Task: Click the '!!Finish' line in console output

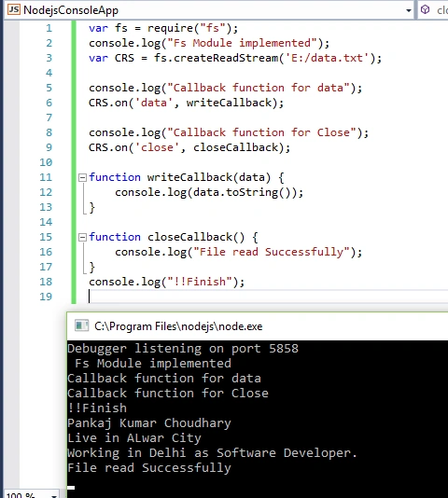Action: click(x=97, y=408)
